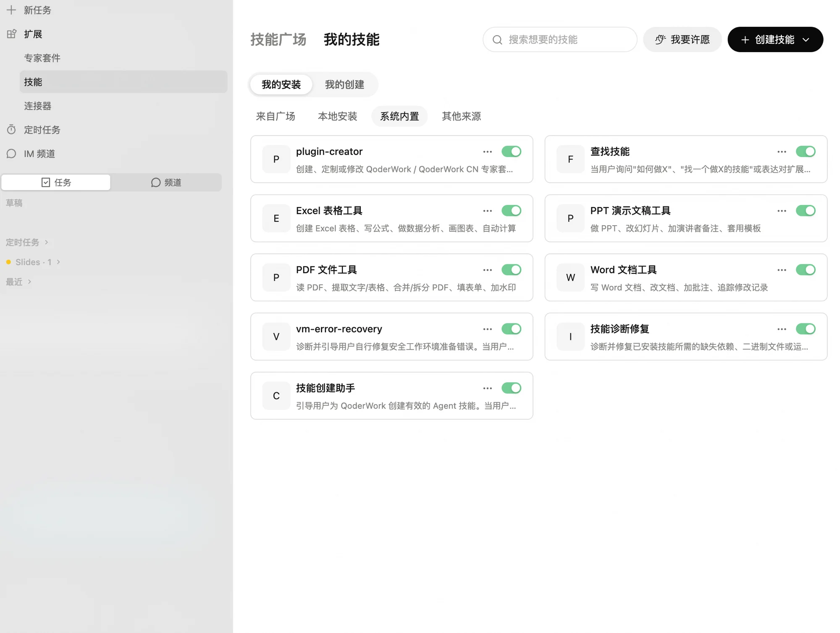
Task: Click the P avatar of PPT 演示文稿工具
Action: (570, 218)
